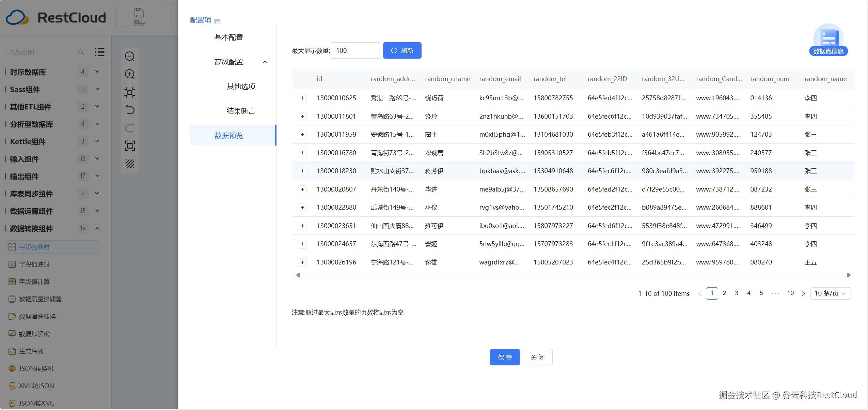The width and height of the screenshot is (868, 410).
Task: Click the JSON转换器 component icon
Action: click(x=12, y=369)
